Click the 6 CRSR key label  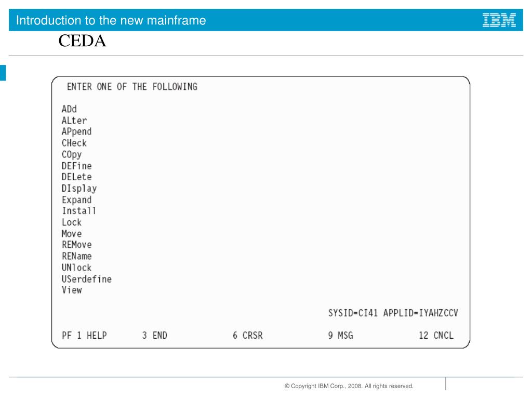(x=247, y=336)
